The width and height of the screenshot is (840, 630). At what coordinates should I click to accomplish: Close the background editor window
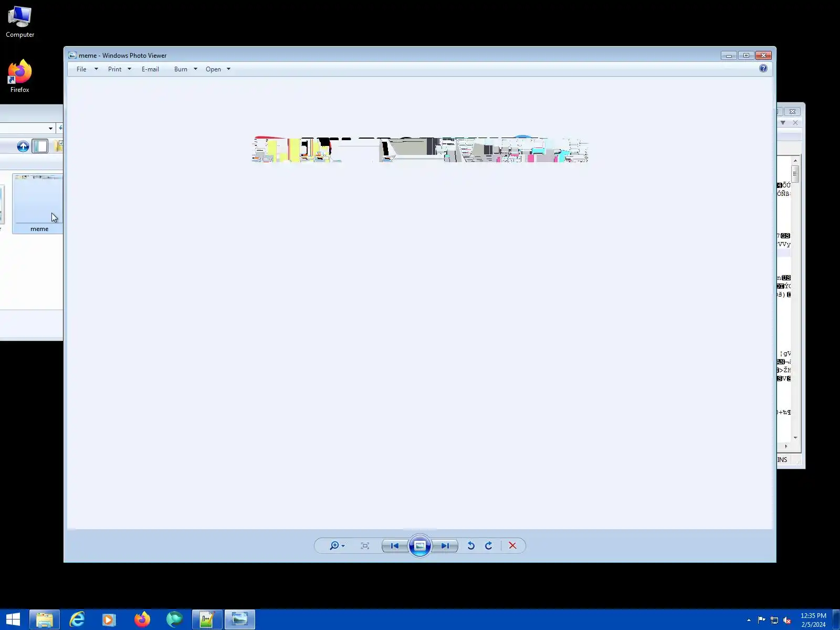793,111
